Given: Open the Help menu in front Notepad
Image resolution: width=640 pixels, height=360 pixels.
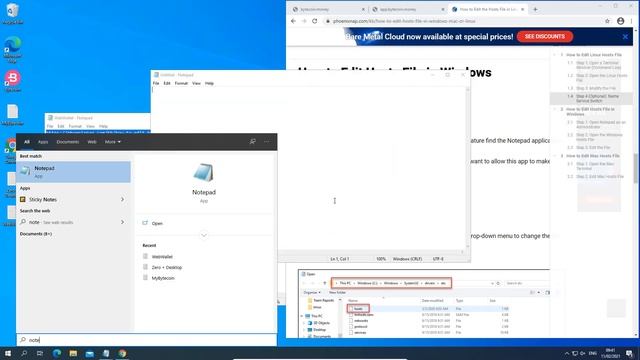Looking at the screenshot, I should 209,83.
